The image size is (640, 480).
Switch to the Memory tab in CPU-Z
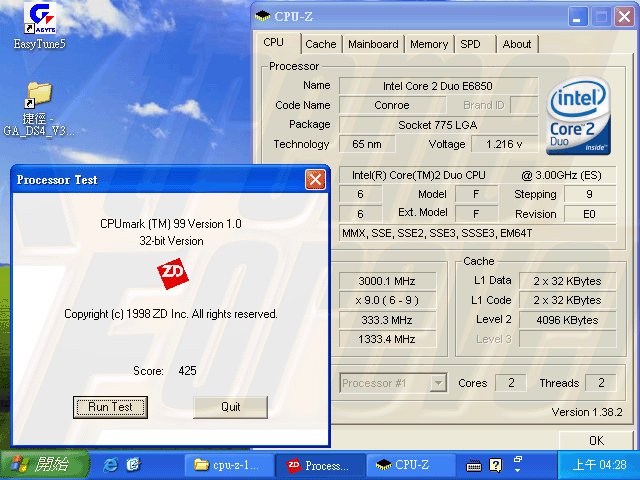(x=429, y=44)
